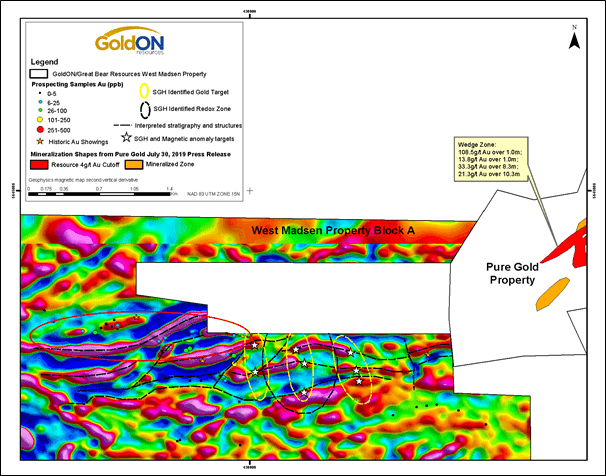Click 'Mineralized Zone' legend text
606x476 pixels.
(x=170, y=164)
